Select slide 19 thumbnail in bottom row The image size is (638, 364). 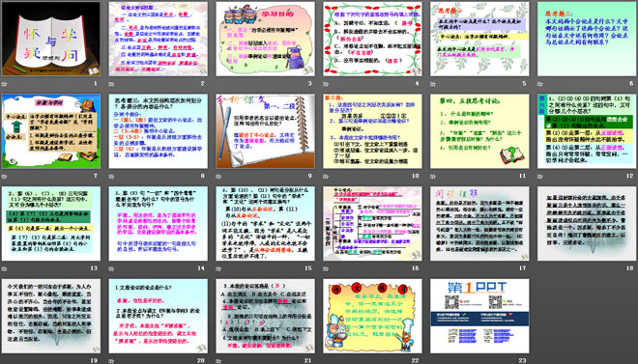(51, 316)
